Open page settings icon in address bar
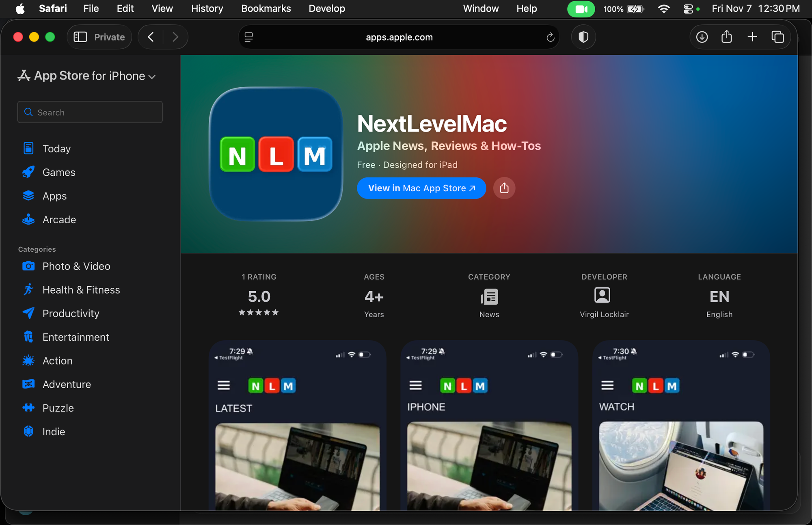The height and width of the screenshot is (525, 812). 248,37
